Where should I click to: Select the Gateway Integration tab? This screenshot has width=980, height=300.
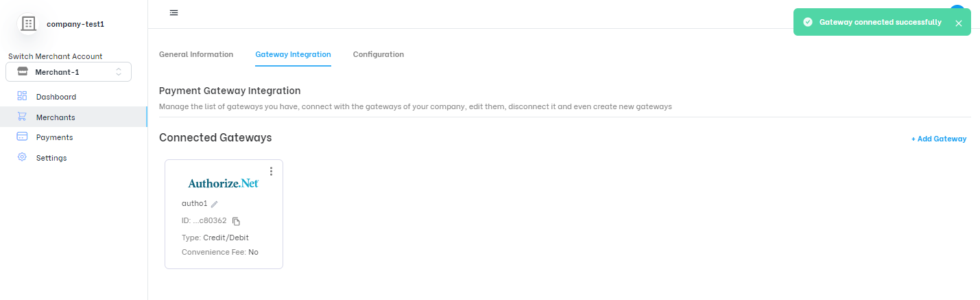pyautogui.click(x=293, y=54)
